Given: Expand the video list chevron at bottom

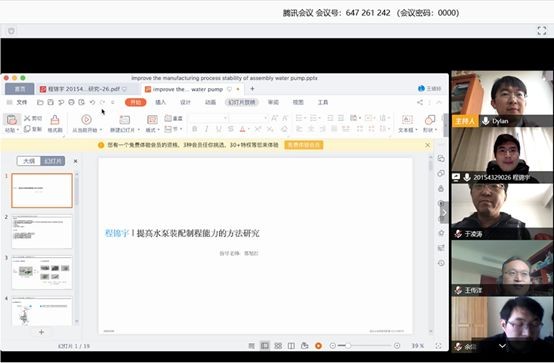Looking at the screenshot, I should 502,346.
